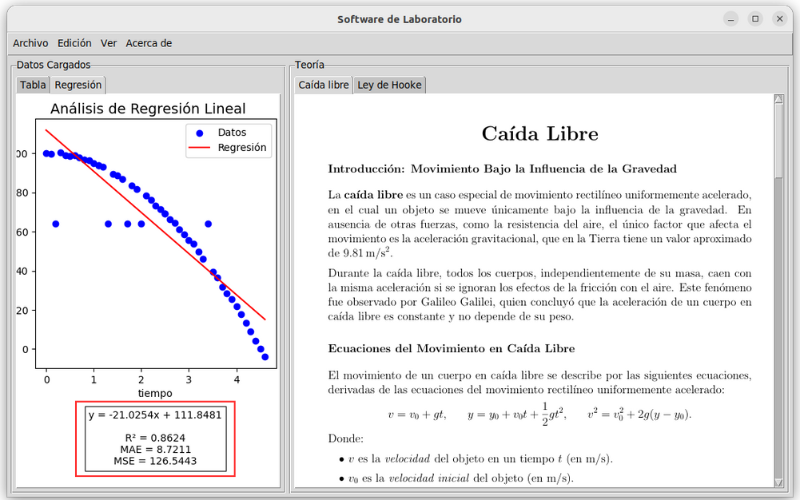This screenshot has height=500, width=800.
Task: Click the MAE = 8.7211 value
Action: coord(155,449)
